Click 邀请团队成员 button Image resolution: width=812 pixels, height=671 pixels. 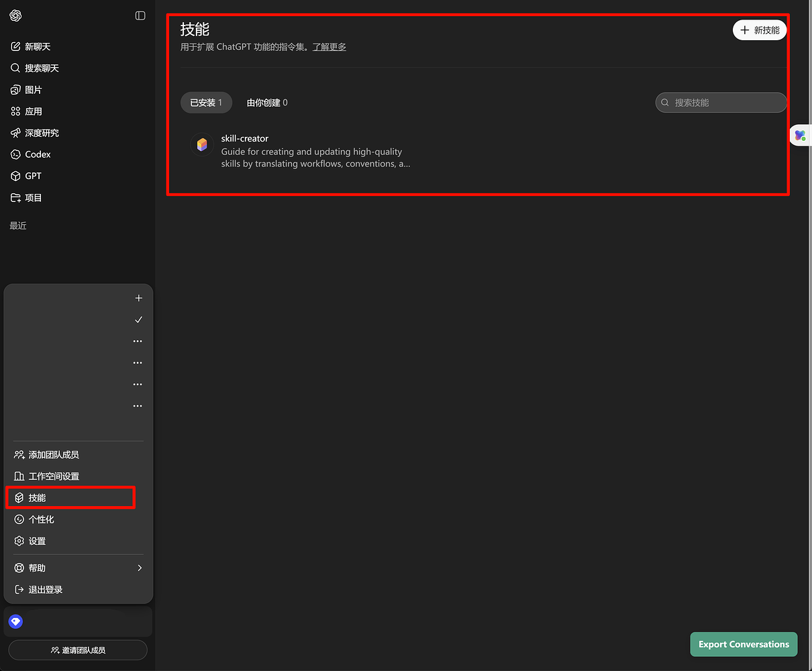[x=78, y=650]
